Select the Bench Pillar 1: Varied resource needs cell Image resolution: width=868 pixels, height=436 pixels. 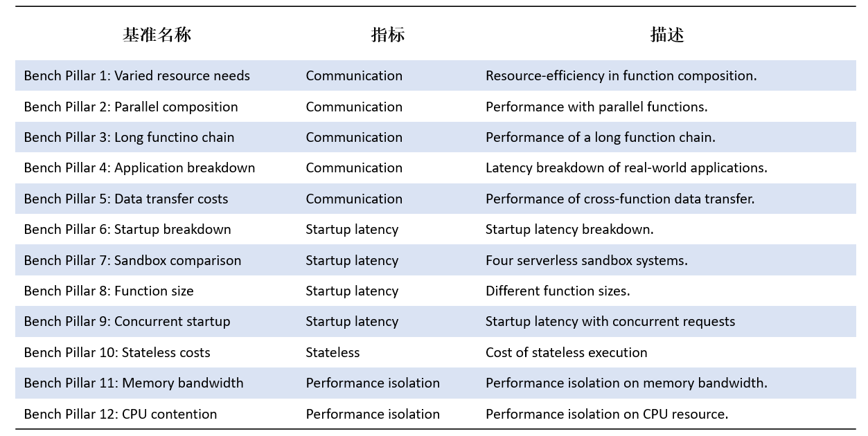(136, 76)
